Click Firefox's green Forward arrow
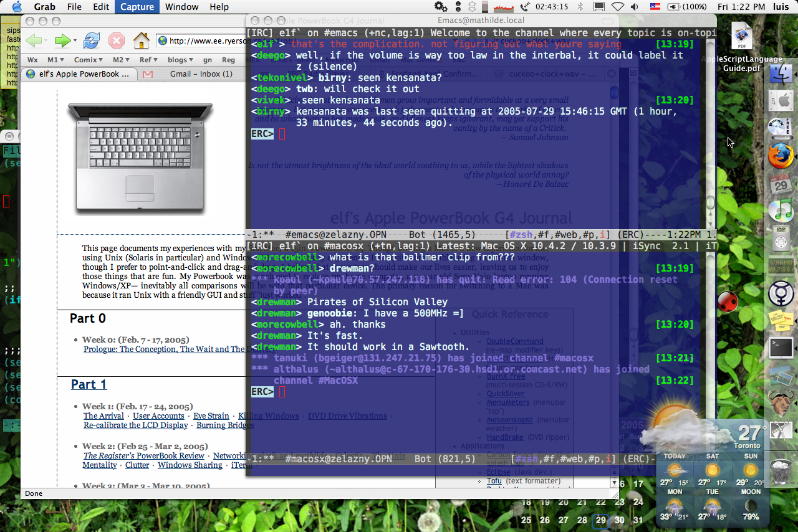The height and width of the screenshot is (532, 798). tap(62, 41)
